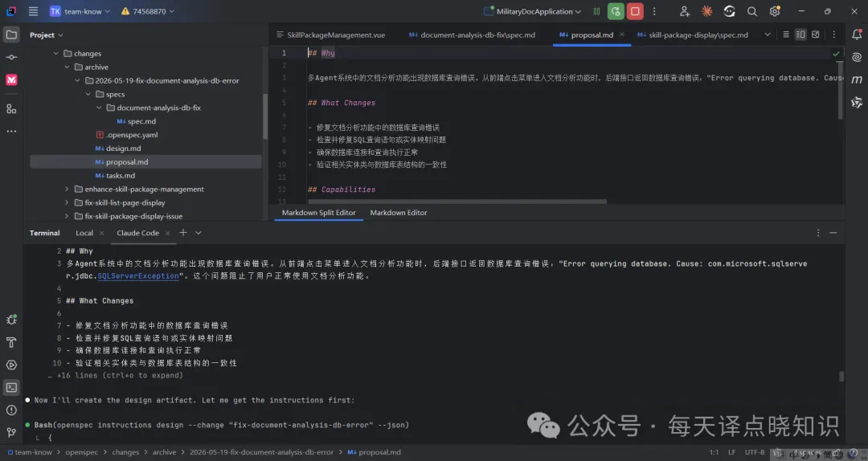This screenshot has height=461, width=868.
Task: Open the orange Claude starburst icon
Action: [x=707, y=11]
